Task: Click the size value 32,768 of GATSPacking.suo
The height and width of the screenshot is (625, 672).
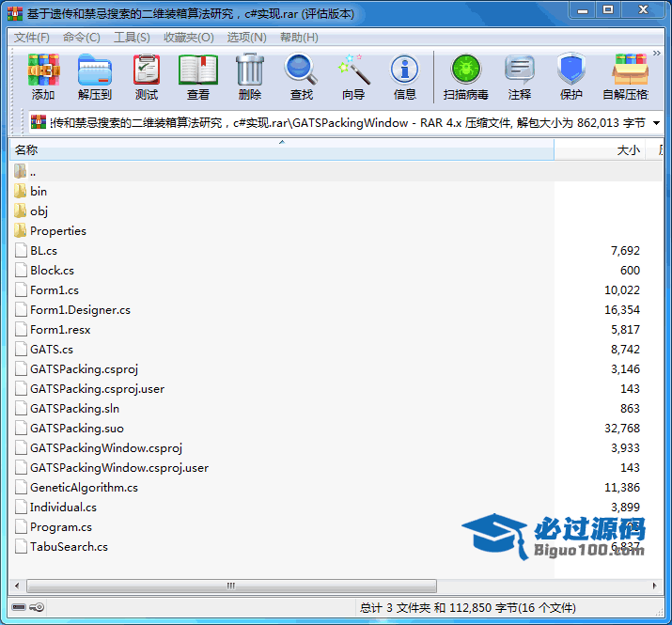Action: click(622, 428)
